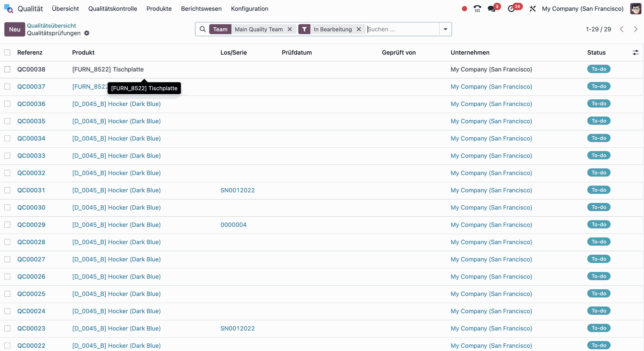Open the column settings adjust icon
The image size is (644, 351).
(635, 53)
